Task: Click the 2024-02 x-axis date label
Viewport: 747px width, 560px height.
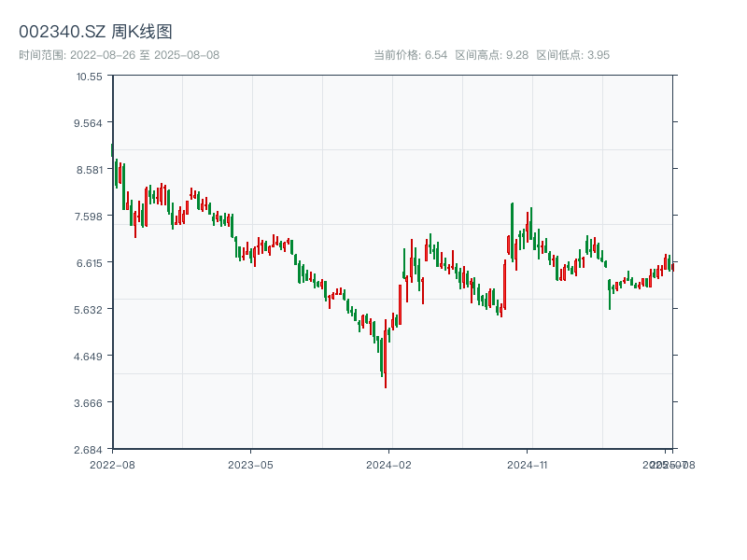Action: tap(388, 464)
